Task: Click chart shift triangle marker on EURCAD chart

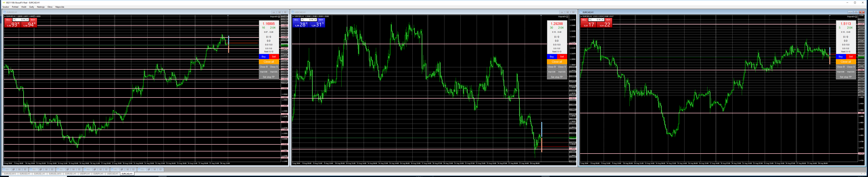Action: pyautogui.click(x=830, y=16)
